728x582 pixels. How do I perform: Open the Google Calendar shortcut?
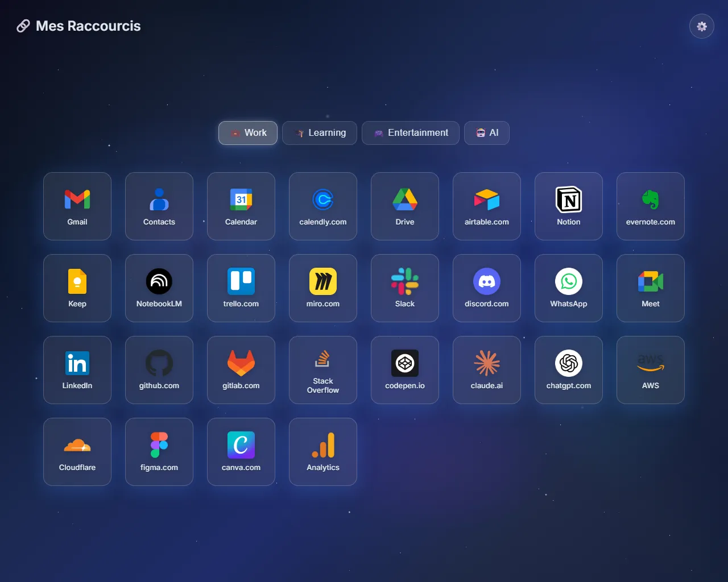[x=241, y=206]
